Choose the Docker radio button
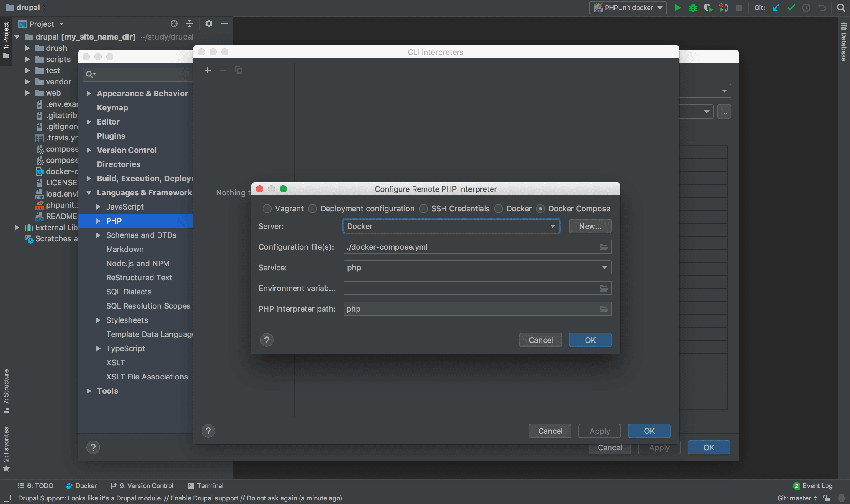850x504 pixels. (498, 209)
